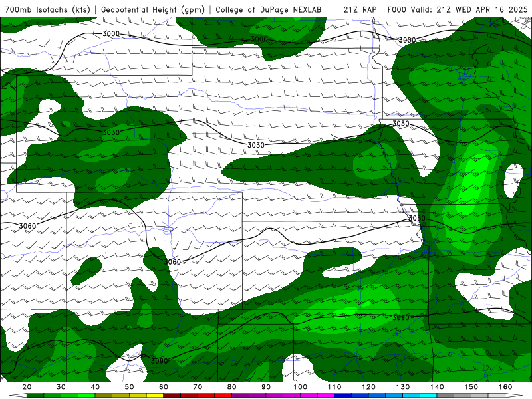
Task: Click the '40' color scale label
Action: (x=95, y=387)
